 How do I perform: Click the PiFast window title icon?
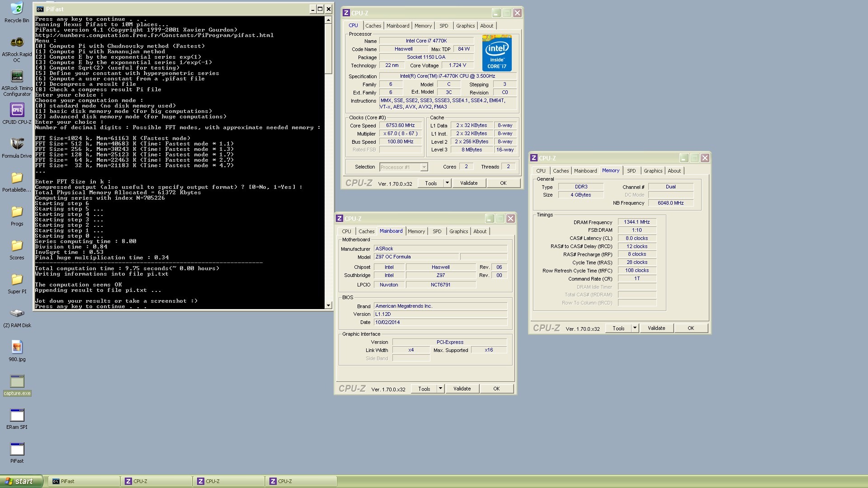coord(40,9)
